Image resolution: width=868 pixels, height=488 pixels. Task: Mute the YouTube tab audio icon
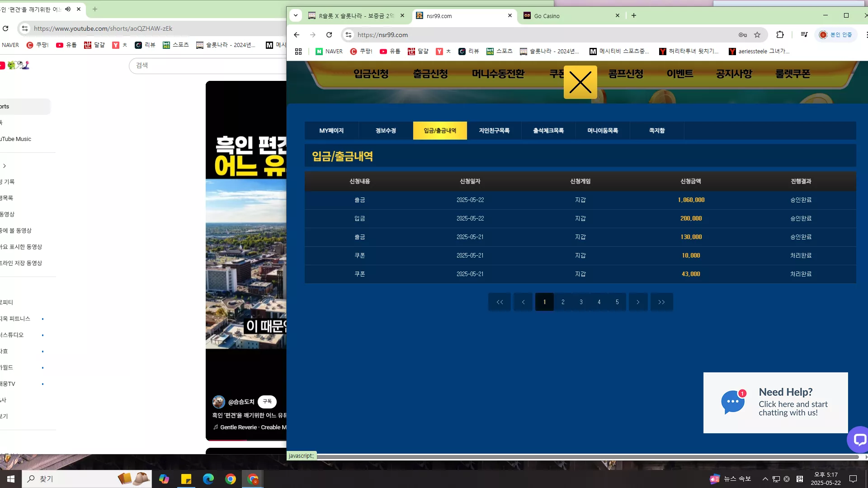[68, 9]
